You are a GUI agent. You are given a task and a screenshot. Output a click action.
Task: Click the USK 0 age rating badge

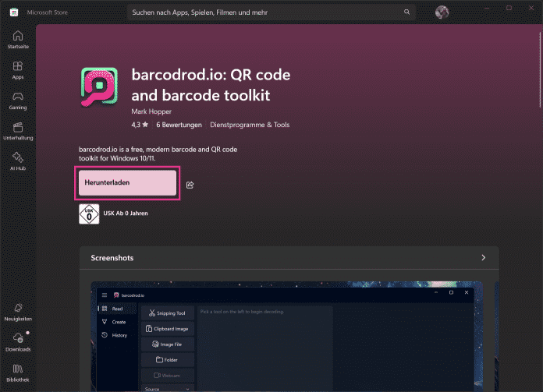pos(89,214)
